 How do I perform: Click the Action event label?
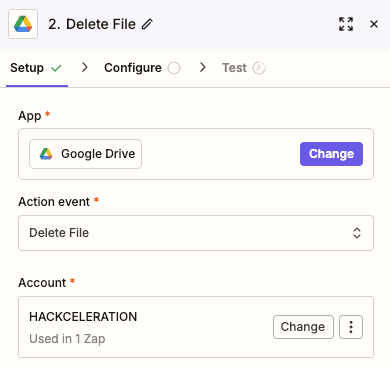(54, 202)
